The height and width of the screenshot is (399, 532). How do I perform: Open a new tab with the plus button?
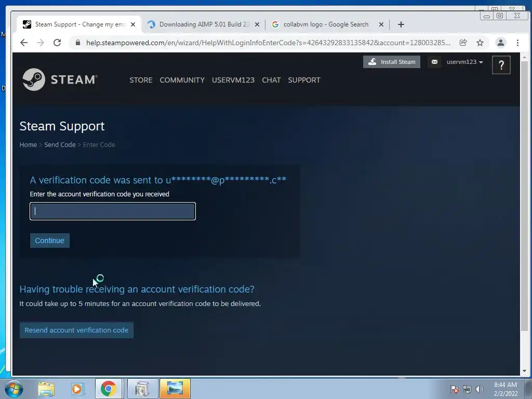tap(401, 24)
